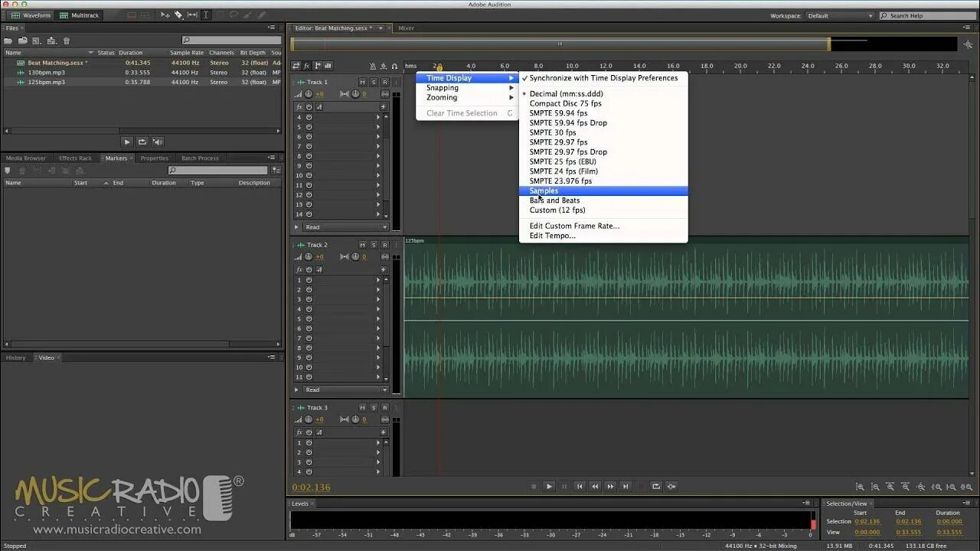Viewport: 980px width, 551px height.
Task: Play the selected file in Files panel
Action: pyautogui.click(x=127, y=142)
